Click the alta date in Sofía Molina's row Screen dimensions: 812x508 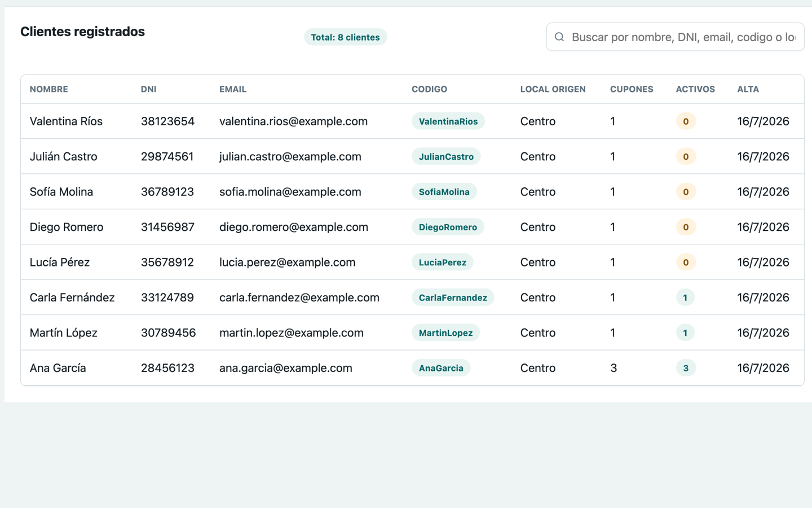[x=763, y=192]
